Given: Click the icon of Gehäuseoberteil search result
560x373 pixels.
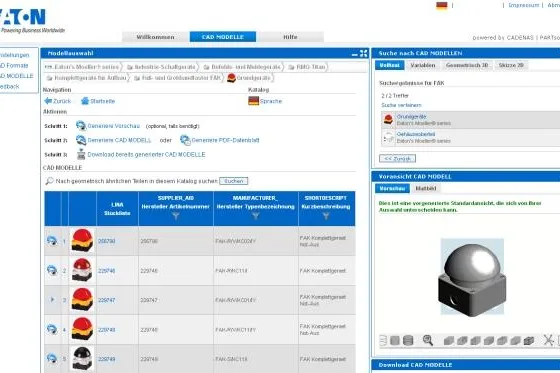Looking at the screenshot, I should [388, 137].
